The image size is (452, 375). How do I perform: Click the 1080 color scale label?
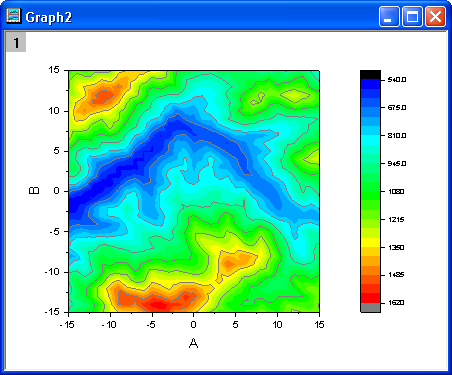396,191
